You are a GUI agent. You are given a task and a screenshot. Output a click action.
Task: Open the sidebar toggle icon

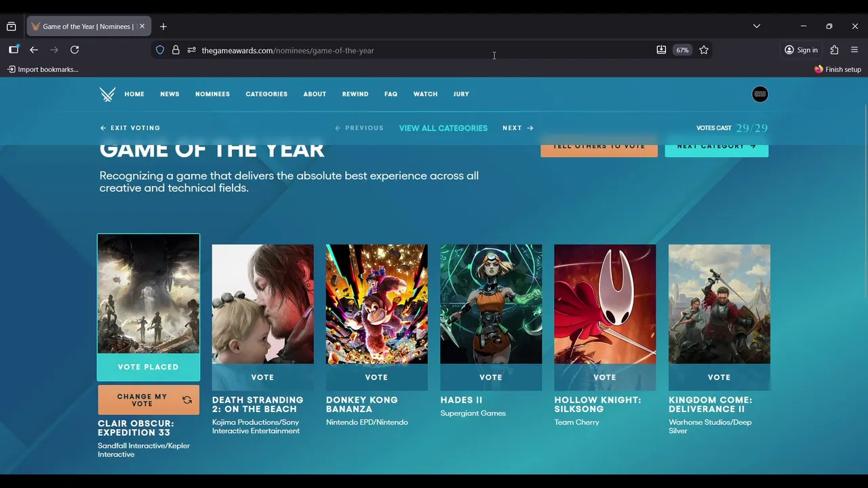click(14, 50)
